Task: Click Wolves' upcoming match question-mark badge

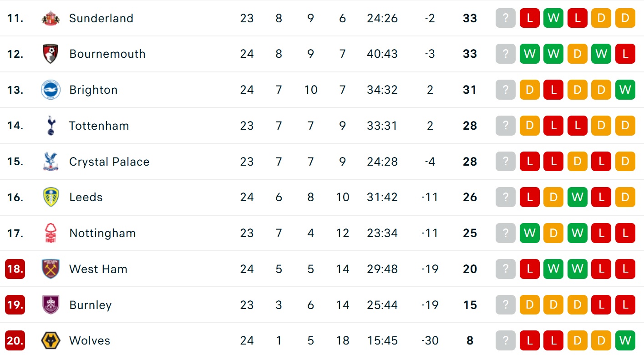Action: click(x=506, y=340)
